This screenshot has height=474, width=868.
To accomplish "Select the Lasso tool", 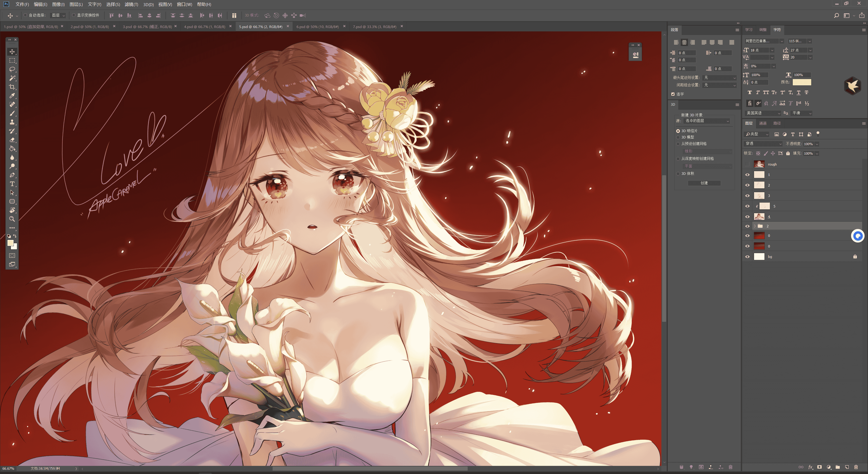I will (x=12, y=69).
